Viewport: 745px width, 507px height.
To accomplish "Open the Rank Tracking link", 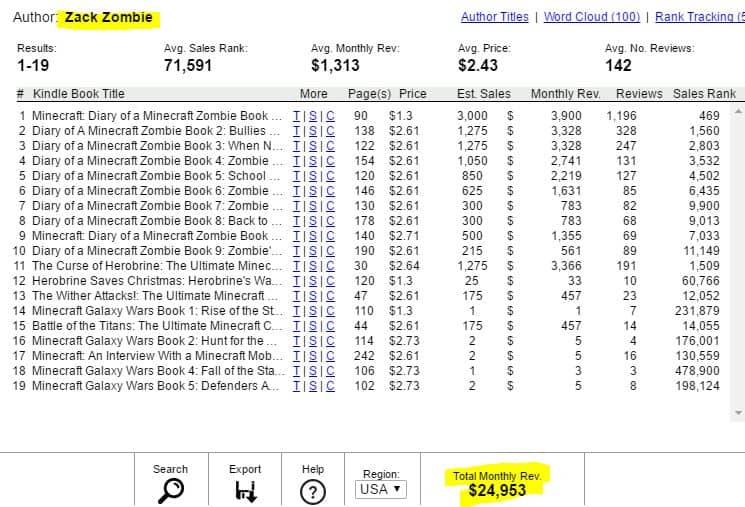I will pyautogui.click(x=700, y=17).
